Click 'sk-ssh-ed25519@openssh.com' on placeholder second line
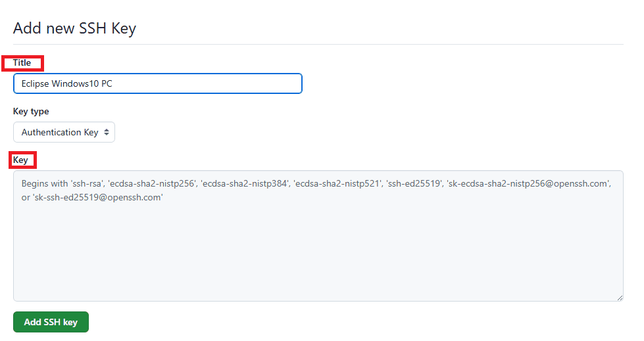Image resolution: width=644 pixels, height=341 pixels. pyautogui.click(x=97, y=197)
